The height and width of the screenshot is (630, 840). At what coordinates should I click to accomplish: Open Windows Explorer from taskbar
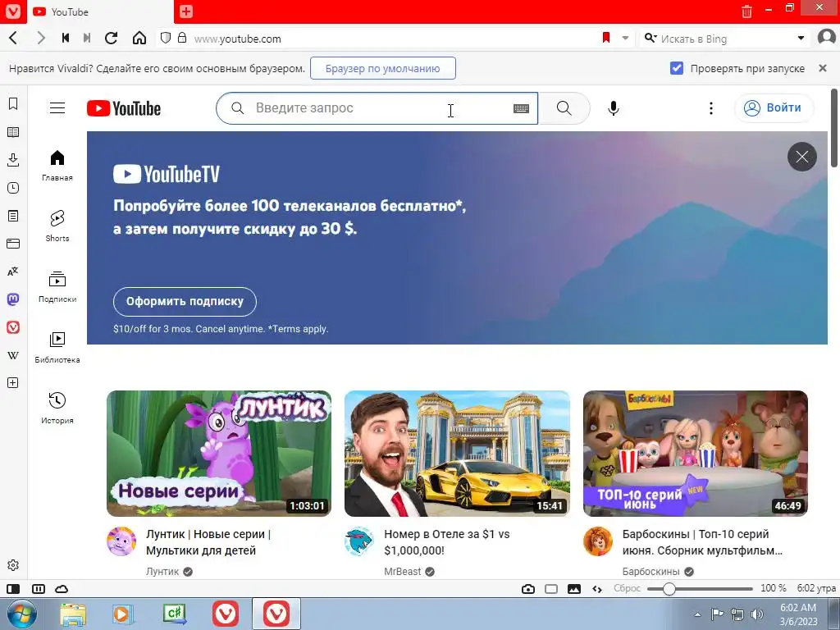(x=73, y=614)
